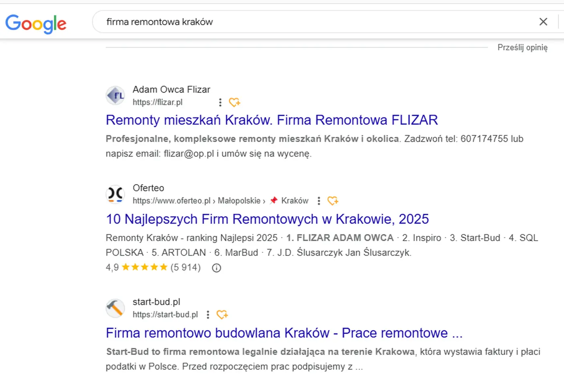
Task: Click the start-bud.pl site name
Action: (x=156, y=302)
